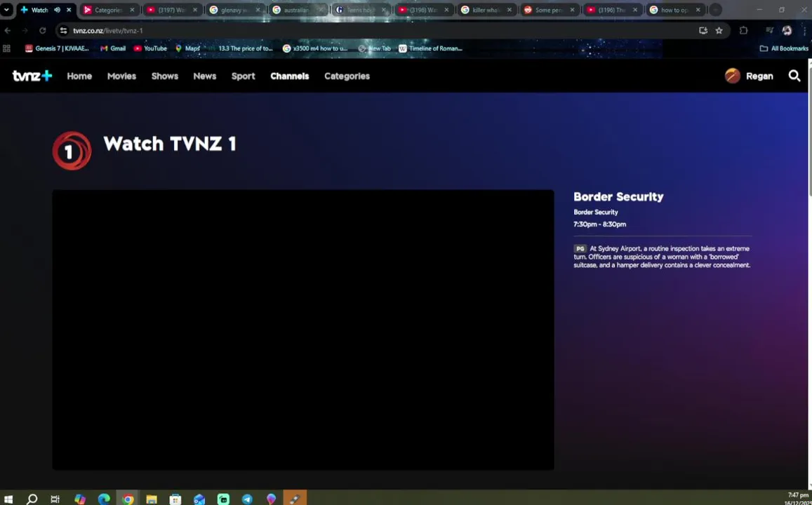
Task: Click the install/cast icon in address bar
Action: 703,31
